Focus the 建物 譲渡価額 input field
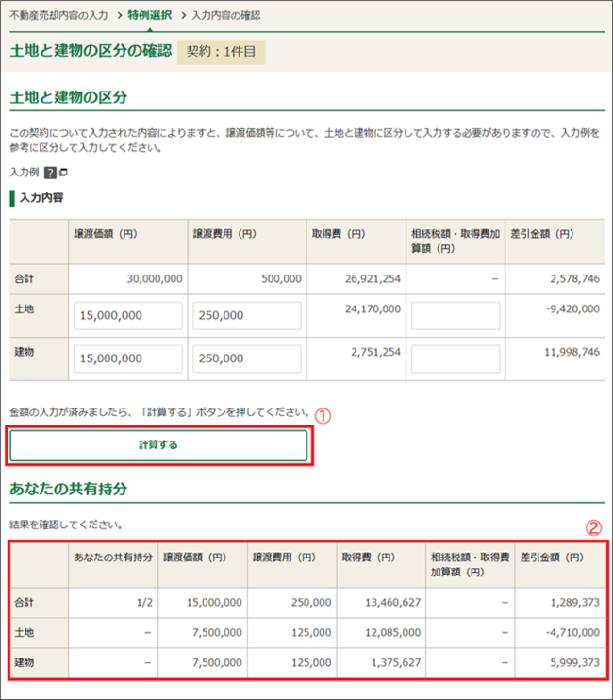The width and height of the screenshot is (613, 700). tap(128, 358)
